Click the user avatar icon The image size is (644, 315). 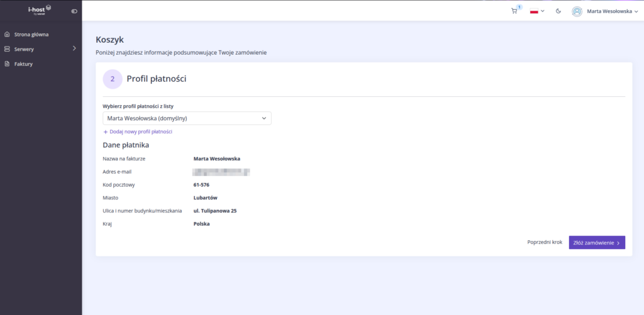click(x=577, y=11)
